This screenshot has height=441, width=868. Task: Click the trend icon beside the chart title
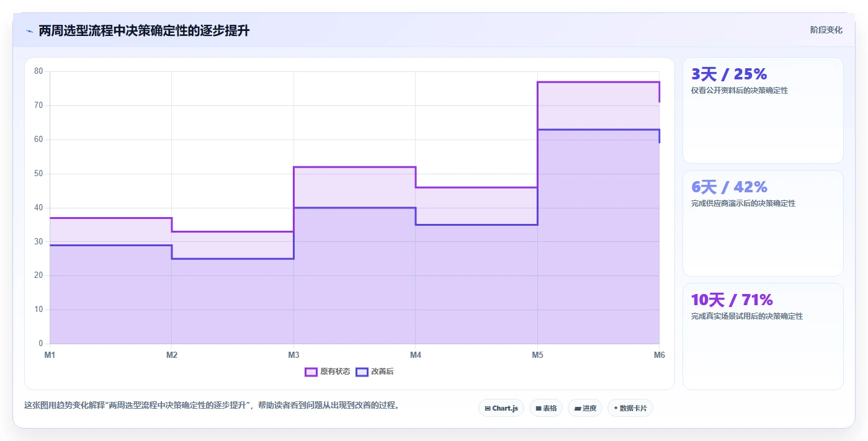coord(29,31)
